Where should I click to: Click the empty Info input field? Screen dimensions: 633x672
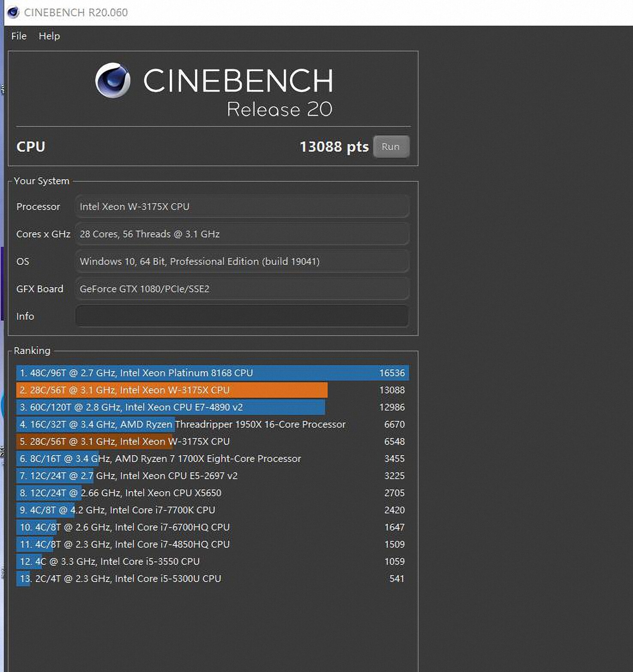pyautogui.click(x=242, y=316)
